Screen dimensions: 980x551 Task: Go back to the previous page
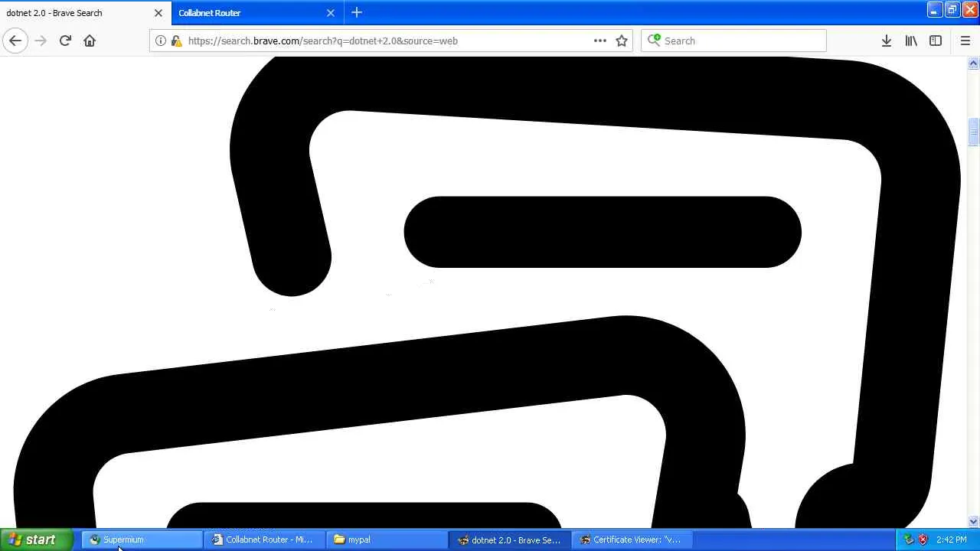coord(15,41)
